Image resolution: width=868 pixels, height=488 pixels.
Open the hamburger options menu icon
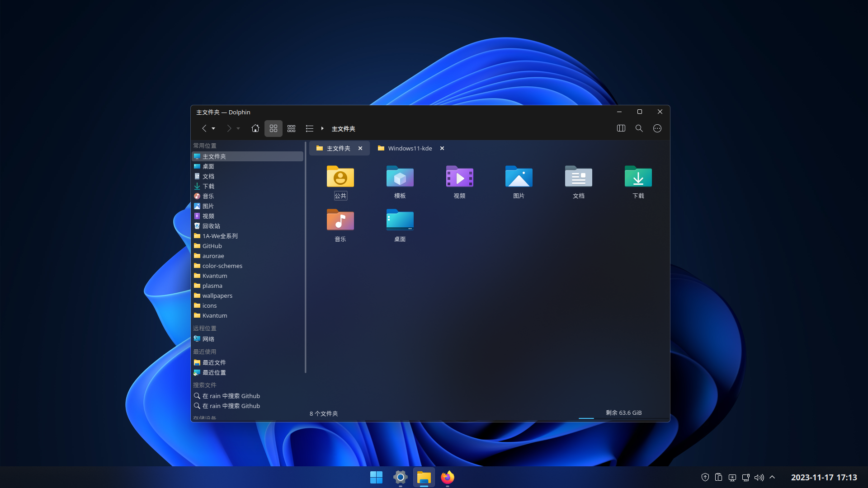657,128
